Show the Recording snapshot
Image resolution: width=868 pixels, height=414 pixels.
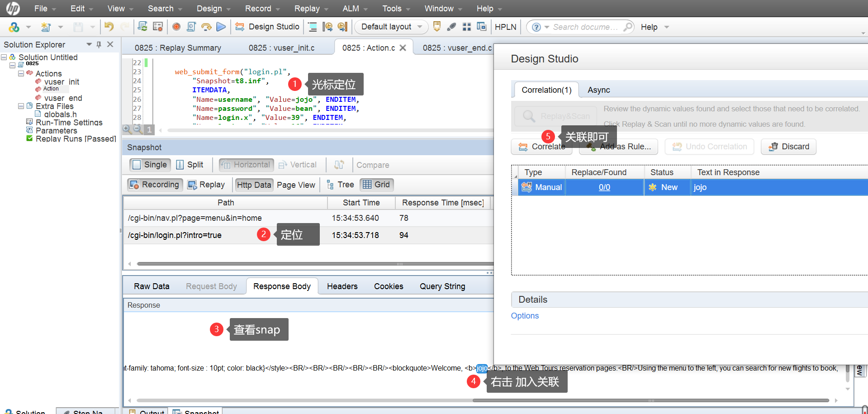155,185
